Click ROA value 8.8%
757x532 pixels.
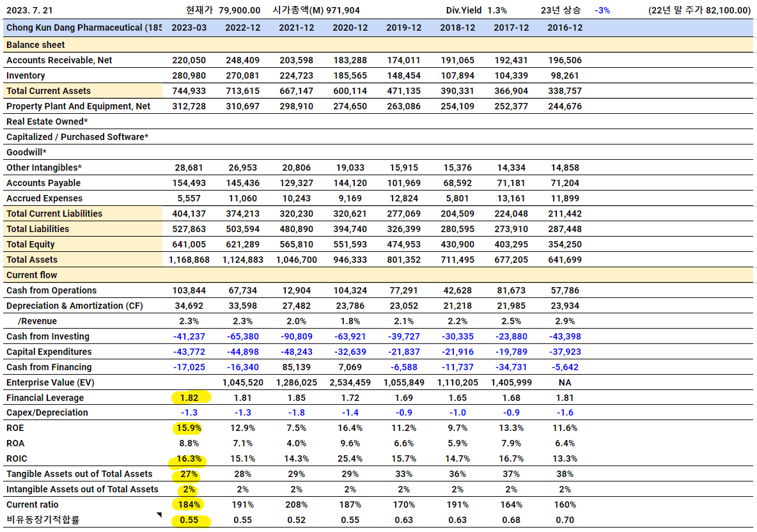click(189, 444)
